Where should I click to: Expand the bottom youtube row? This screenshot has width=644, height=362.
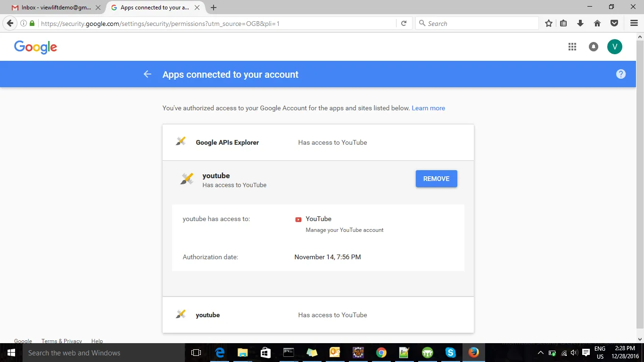[318, 315]
